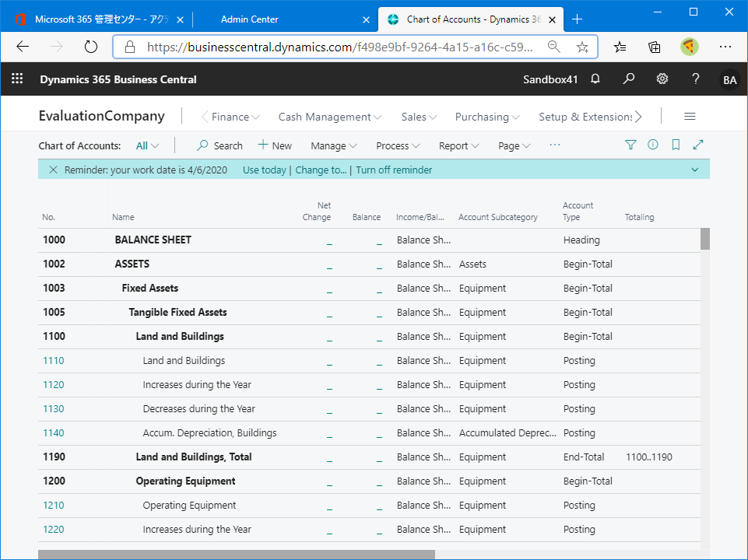Add this page to favorites star

[582, 47]
